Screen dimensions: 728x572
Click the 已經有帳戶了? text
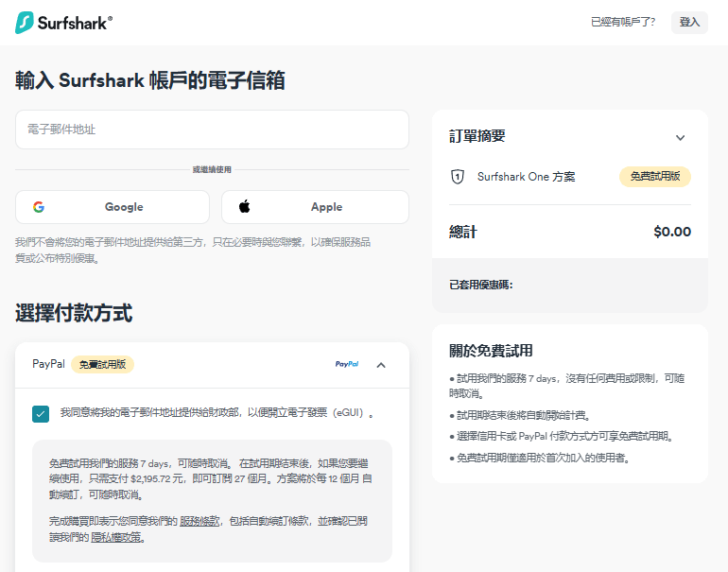pos(623,23)
